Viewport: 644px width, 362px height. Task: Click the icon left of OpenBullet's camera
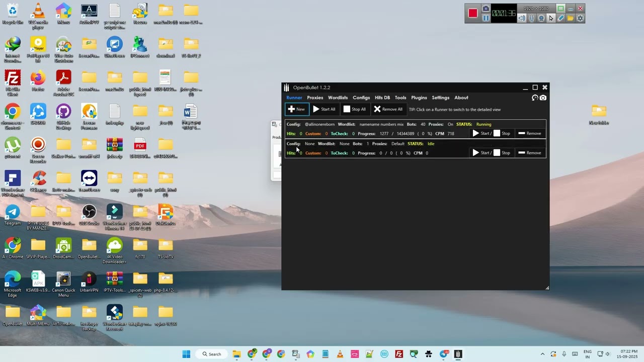pos(535,98)
